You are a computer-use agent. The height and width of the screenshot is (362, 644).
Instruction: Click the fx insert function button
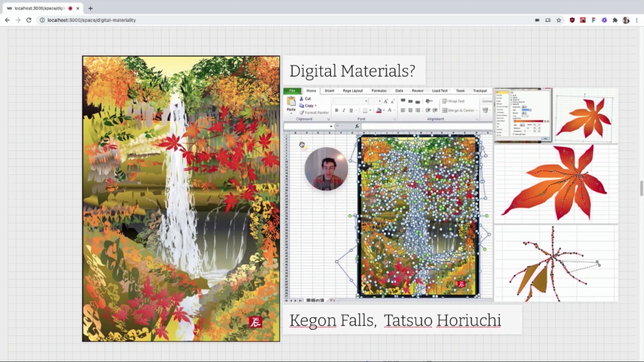pyautogui.click(x=357, y=127)
